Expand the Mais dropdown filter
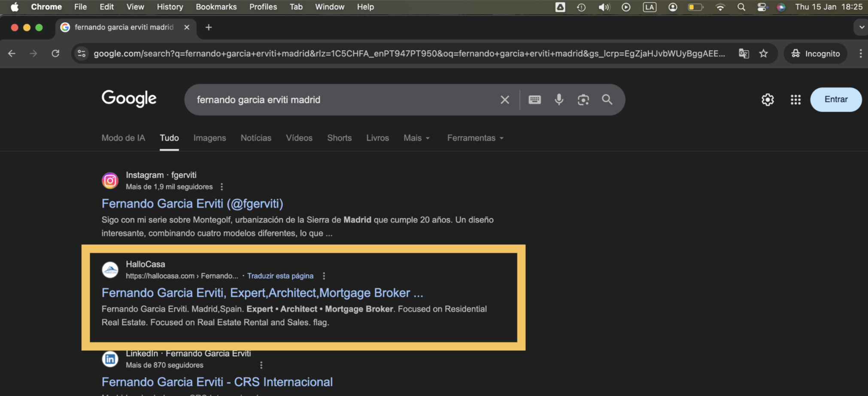 coord(416,138)
